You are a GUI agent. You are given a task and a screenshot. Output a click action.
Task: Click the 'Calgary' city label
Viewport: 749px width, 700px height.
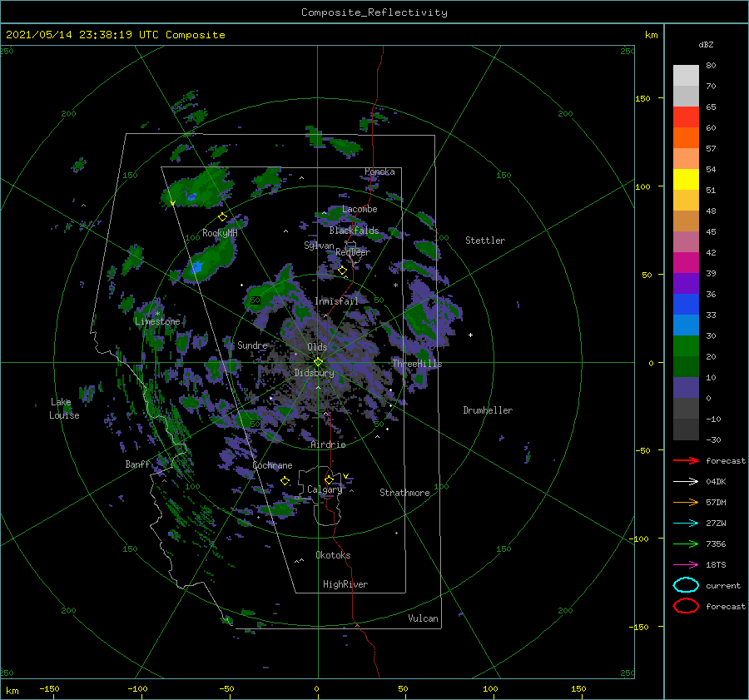[325, 489]
